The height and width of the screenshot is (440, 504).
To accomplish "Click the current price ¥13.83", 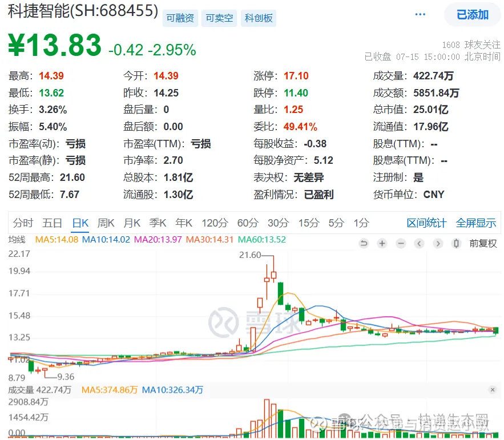I will click(55, 45).
